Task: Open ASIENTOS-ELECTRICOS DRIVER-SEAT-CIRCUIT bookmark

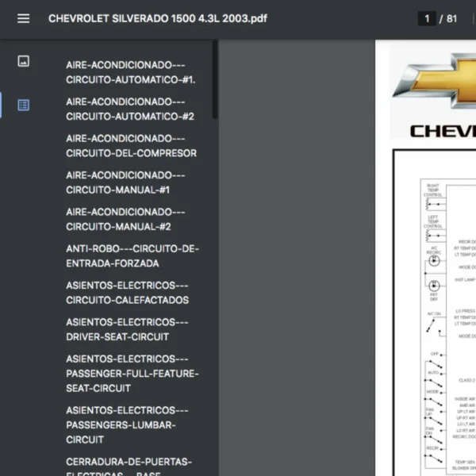Action: tap(127, 329)
